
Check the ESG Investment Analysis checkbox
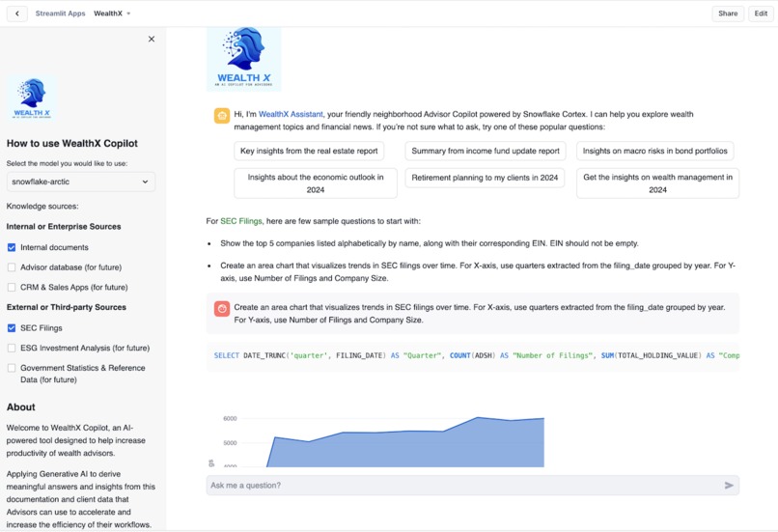(x=12, y=348)
